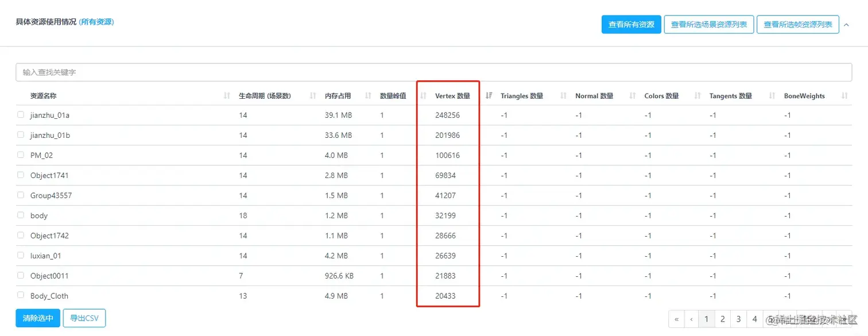Select the Body_Cloth resource name

point(49,296)
